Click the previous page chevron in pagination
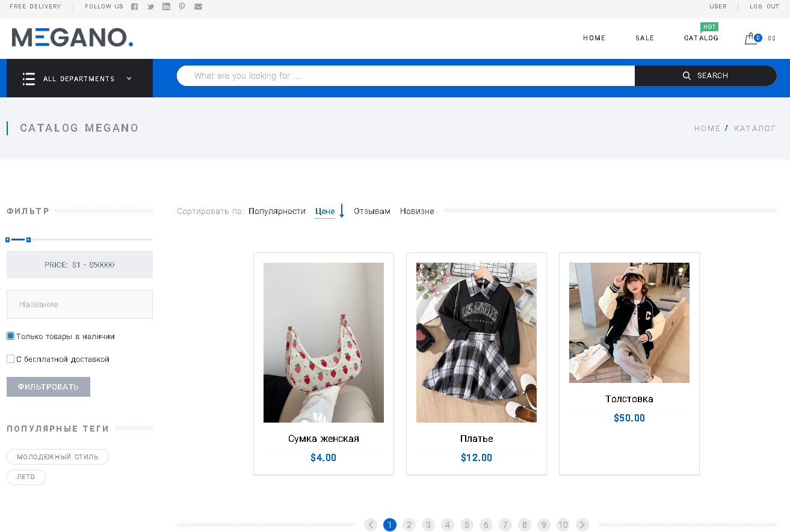 (370, 524)
